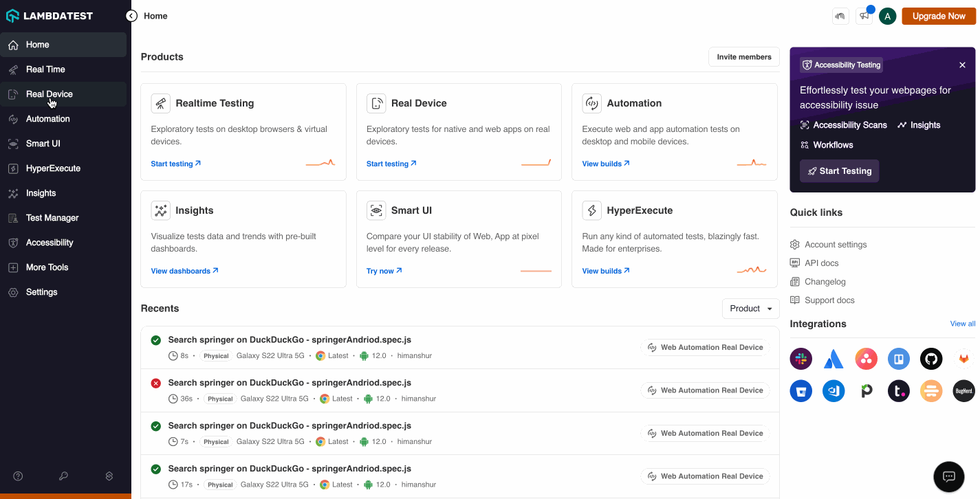Image resolution: width=980 pixels, height=499 pixels.
Task: Open the GitHub integration icon
Action: [931, 359]
